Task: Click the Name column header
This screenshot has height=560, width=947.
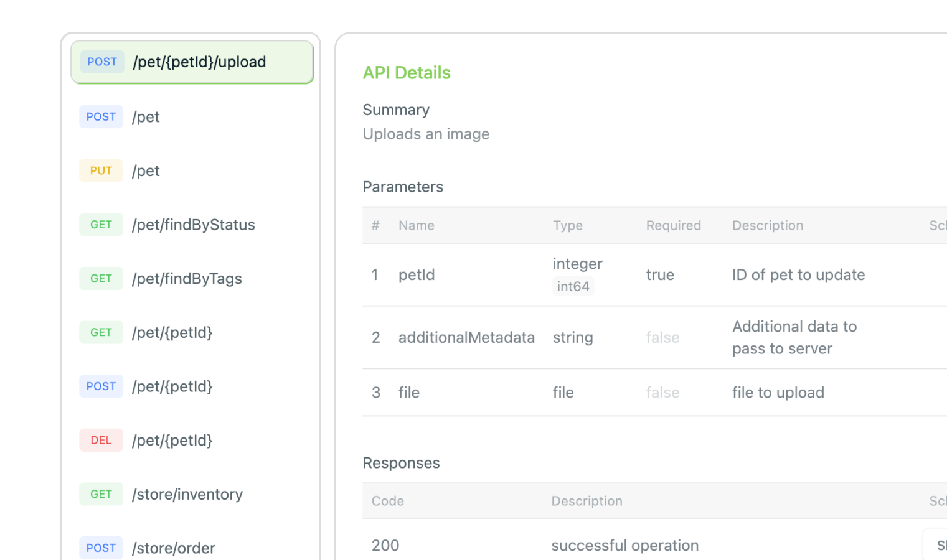Action: (x=417, y=225)
